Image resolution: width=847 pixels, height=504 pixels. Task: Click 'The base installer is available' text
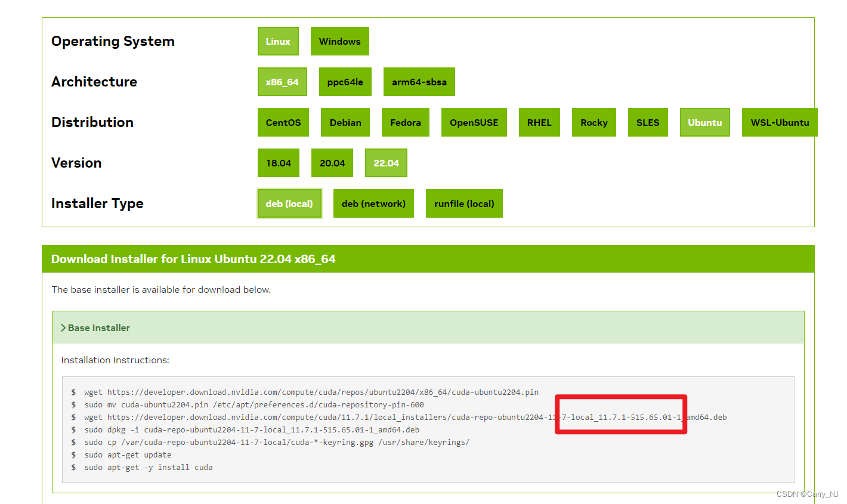point(161,289)
